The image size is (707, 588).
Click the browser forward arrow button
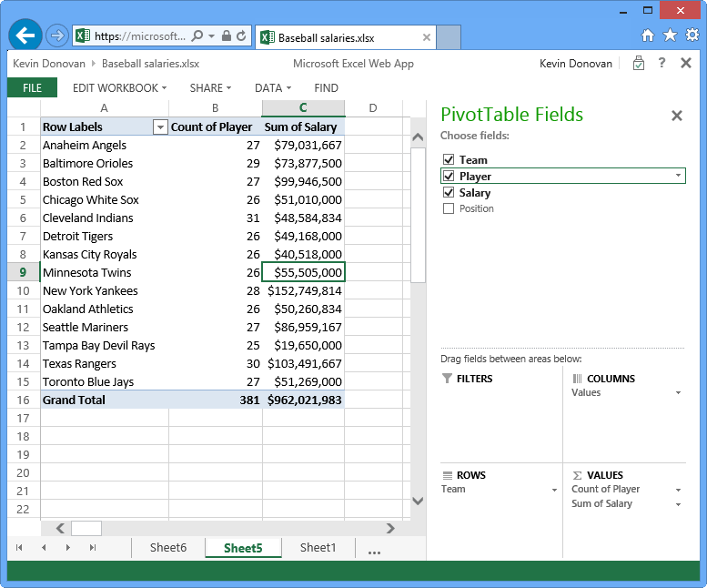pos(56,36)
